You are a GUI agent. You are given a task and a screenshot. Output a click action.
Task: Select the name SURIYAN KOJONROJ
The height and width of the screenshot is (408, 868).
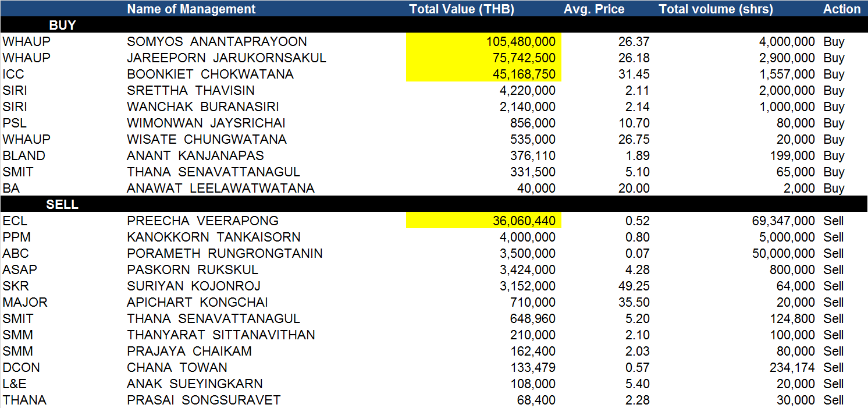194,286
